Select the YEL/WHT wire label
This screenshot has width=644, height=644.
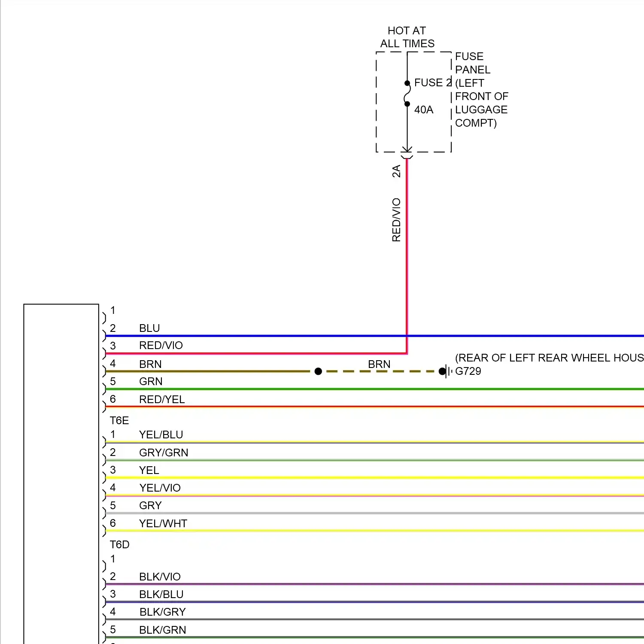pos(163,523)
